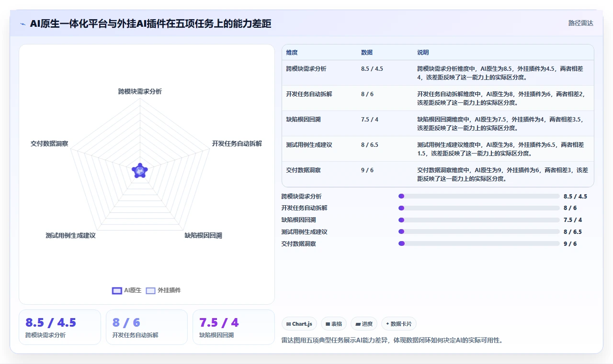Screen dimensions: 613x364
Task: Open the 8.5 / 4.5 跨模块需求分析 data card
Action: pyautogui.click(x=60, y=327)
